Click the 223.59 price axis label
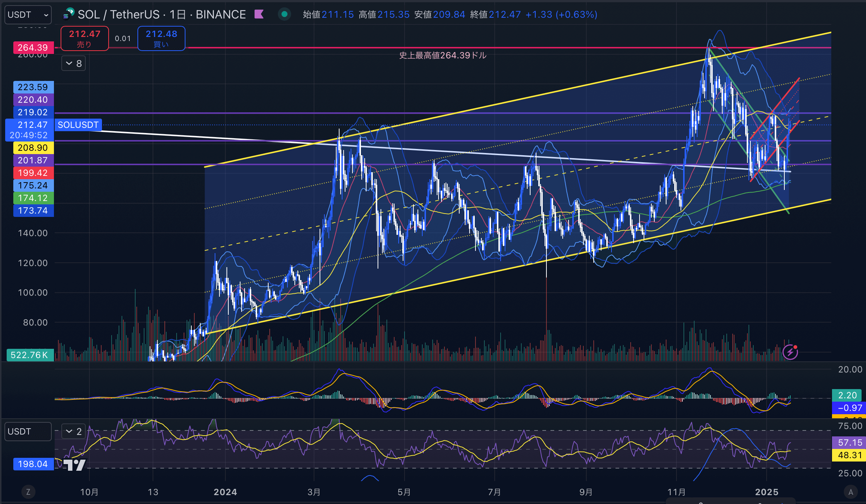Viewport: 866px width, 504px height. click(33, 87)
